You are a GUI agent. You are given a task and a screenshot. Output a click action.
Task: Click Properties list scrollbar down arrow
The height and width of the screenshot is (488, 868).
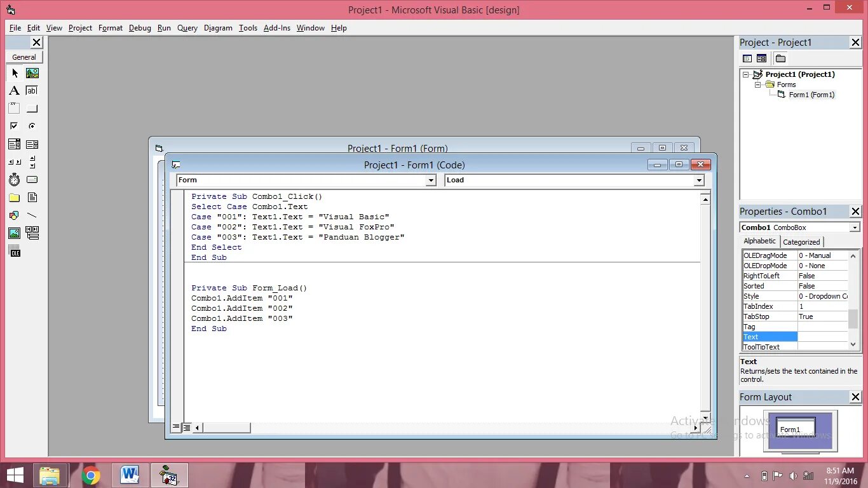point(853,344)
